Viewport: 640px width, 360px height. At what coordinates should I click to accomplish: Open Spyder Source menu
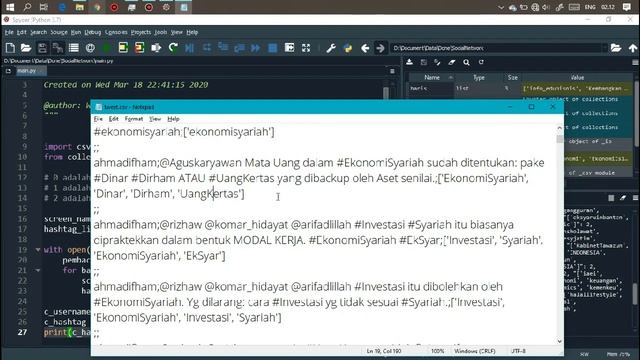pos(59,32)
